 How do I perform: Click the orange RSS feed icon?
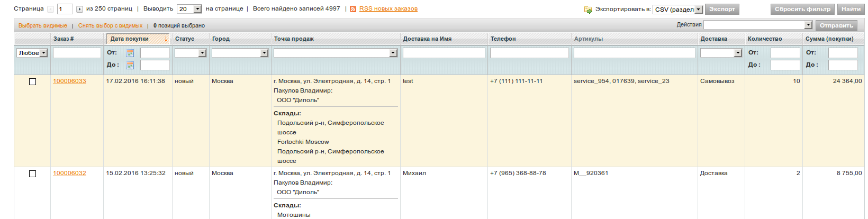(x=353, y=9)
